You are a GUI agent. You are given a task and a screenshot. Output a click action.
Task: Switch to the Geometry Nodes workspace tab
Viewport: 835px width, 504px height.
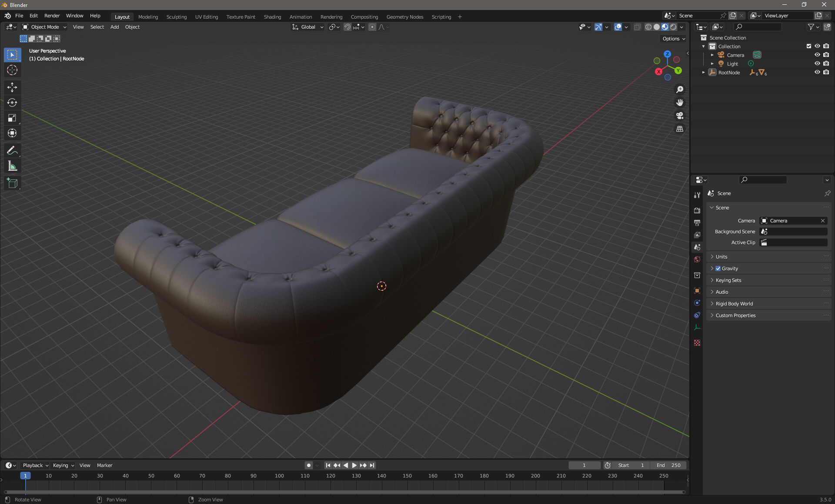click(404, 17)
